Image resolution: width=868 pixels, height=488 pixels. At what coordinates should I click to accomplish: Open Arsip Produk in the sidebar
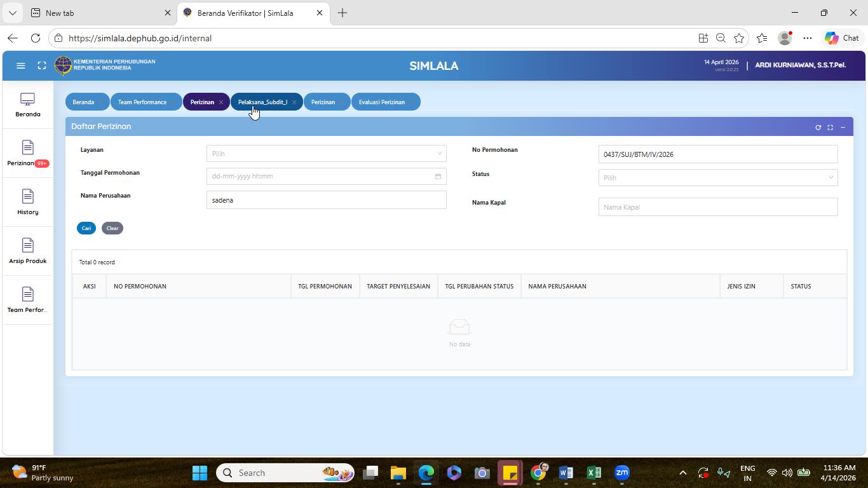tap(28, 252)
